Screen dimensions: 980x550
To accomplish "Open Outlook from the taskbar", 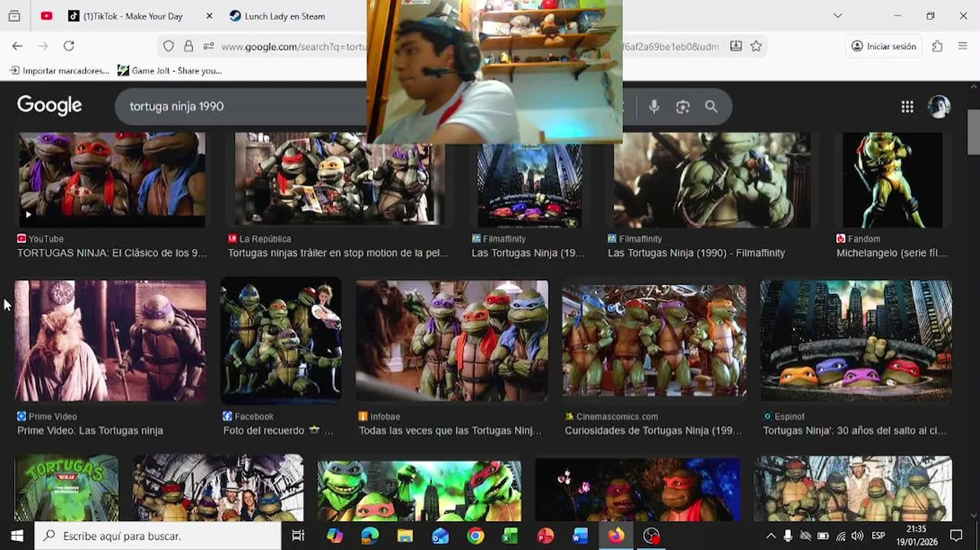I will tap(440, 535).
